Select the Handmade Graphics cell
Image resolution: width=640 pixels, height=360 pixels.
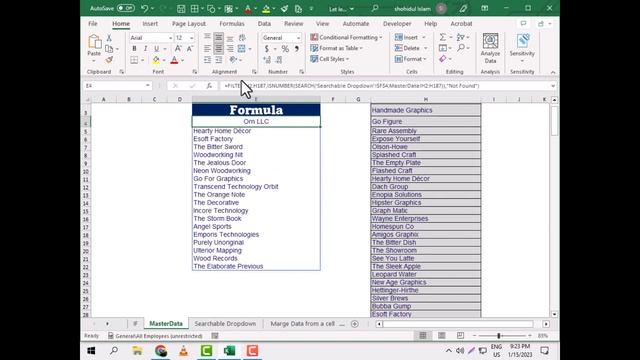tap(426, 110)
